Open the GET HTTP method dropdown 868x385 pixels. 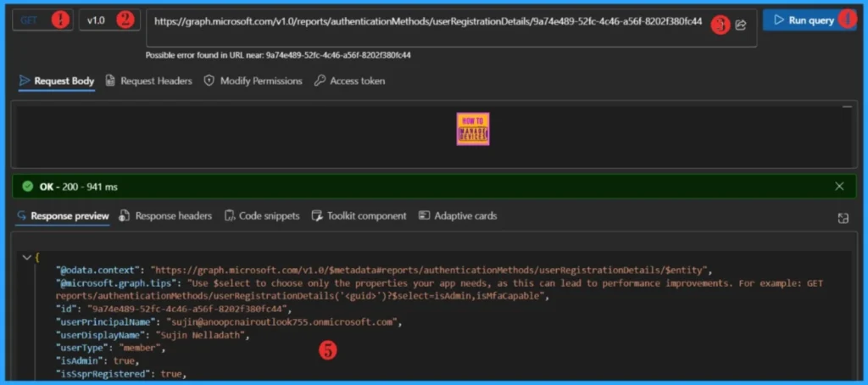[42, 20]
